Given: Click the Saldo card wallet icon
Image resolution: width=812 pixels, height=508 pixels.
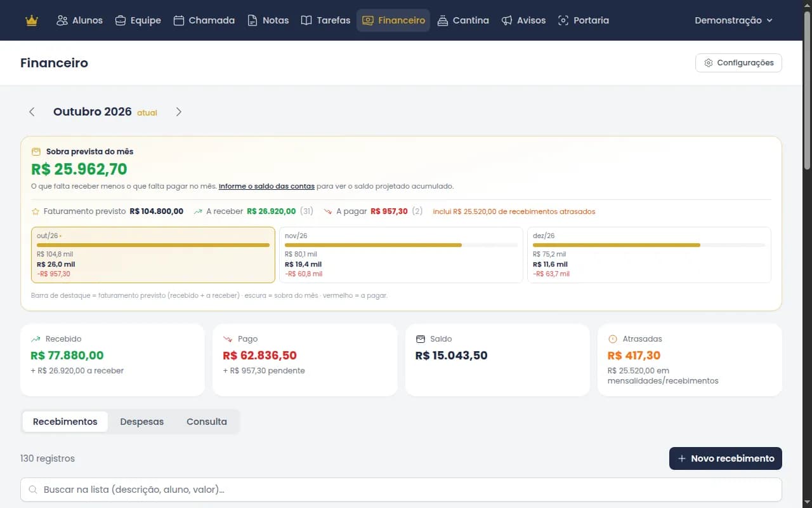Looking at the screenshot, I should pos(421,339).
